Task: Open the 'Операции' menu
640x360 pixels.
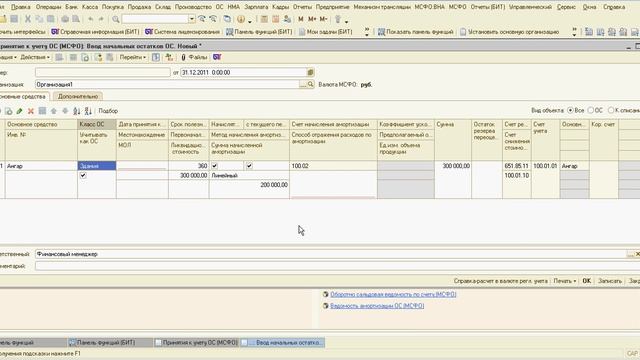Action: 48,7
